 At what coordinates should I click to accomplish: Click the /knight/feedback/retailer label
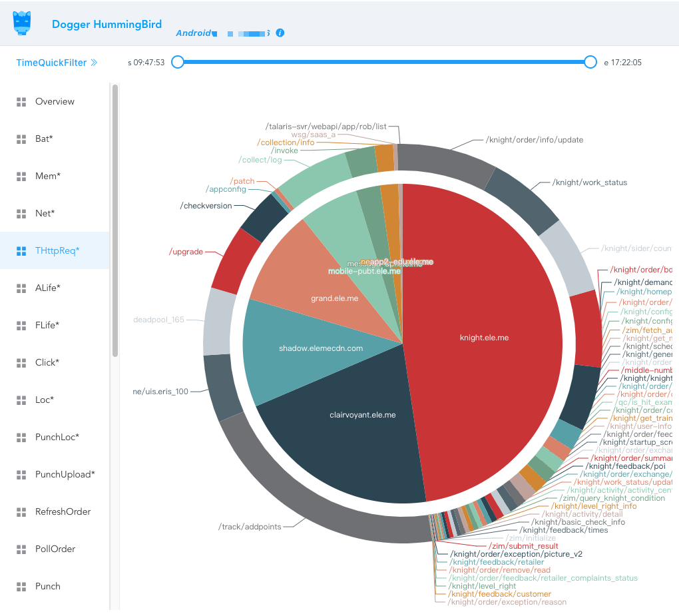(x=496, y=562)
